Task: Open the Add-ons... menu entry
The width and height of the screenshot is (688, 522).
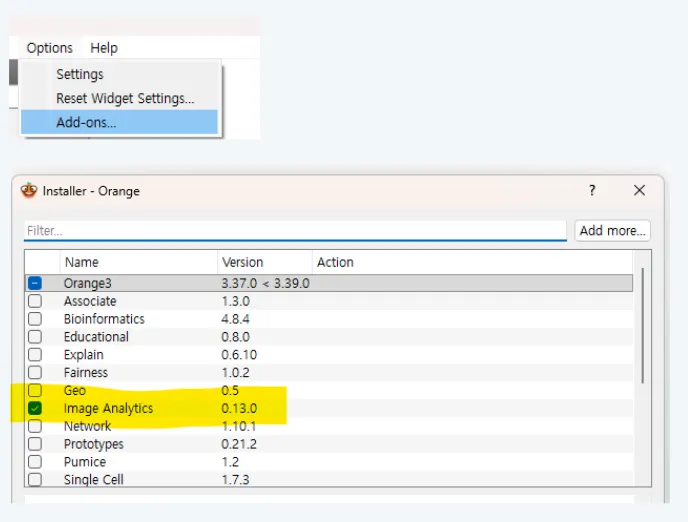Action: [x=119, y=122]
